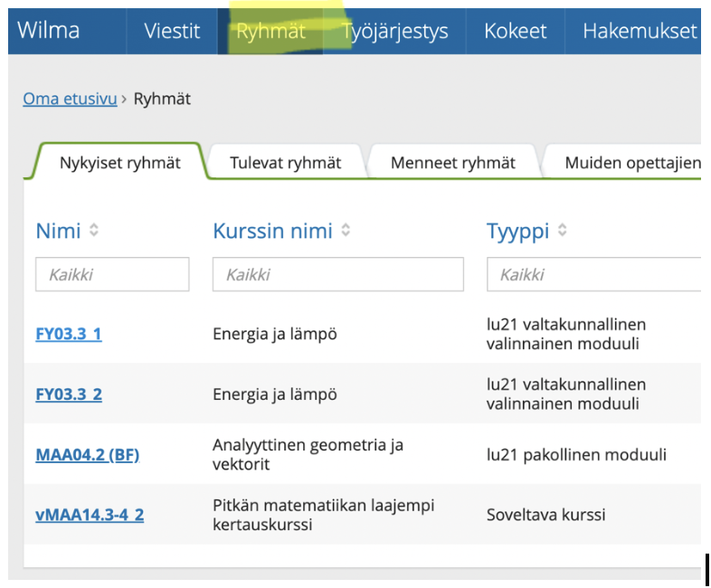The image size is (711, 588).
Task: Go to the Kokeet page
Action: [x=515, y=31]
